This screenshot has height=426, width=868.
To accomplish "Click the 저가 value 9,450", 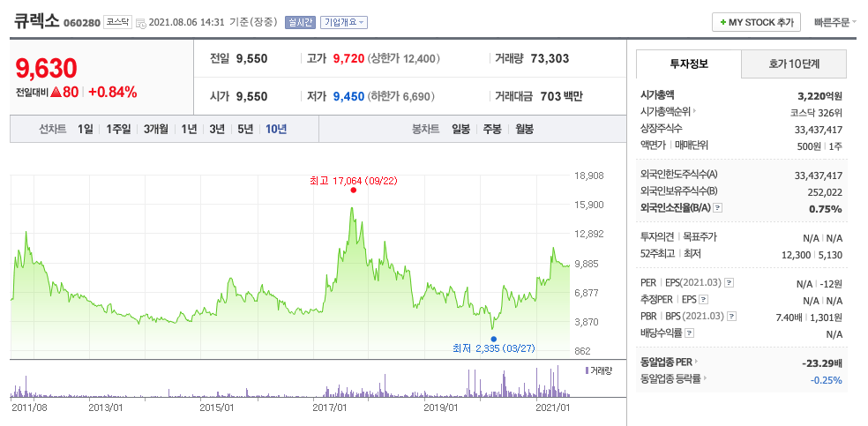I will [x=348, y=97].
